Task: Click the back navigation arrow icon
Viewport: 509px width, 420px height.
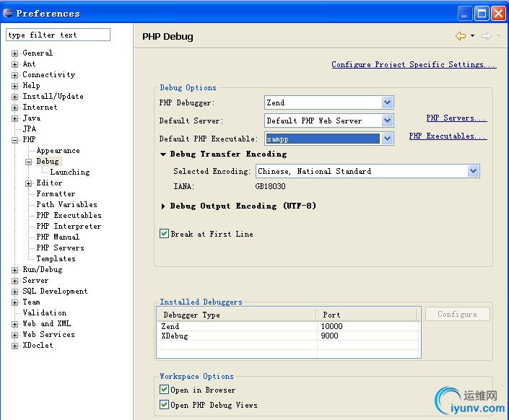Action: (x=461, y=35)
